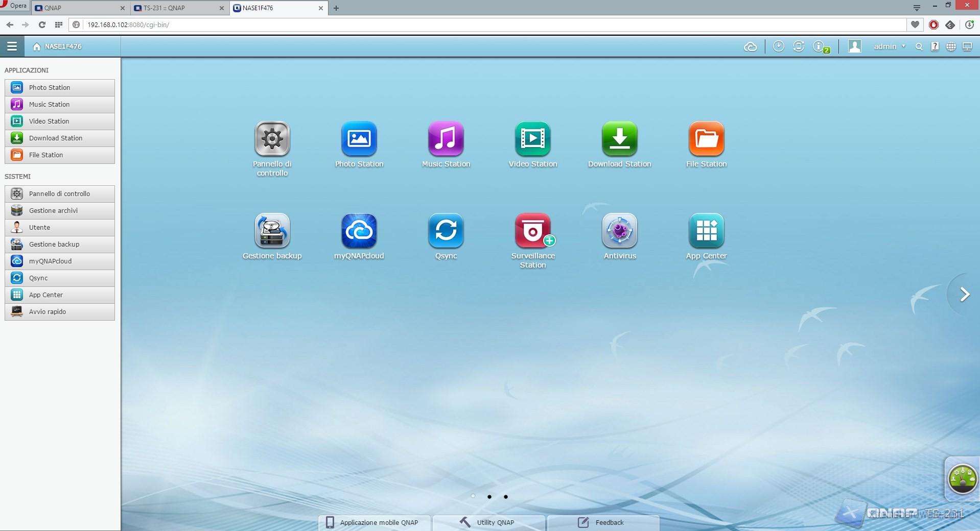Image resolution: width=980 pixels, height=531 pixels.
Task: Launch Video Station from desktop
Action: pyautogui.click(x=532, y=139)
